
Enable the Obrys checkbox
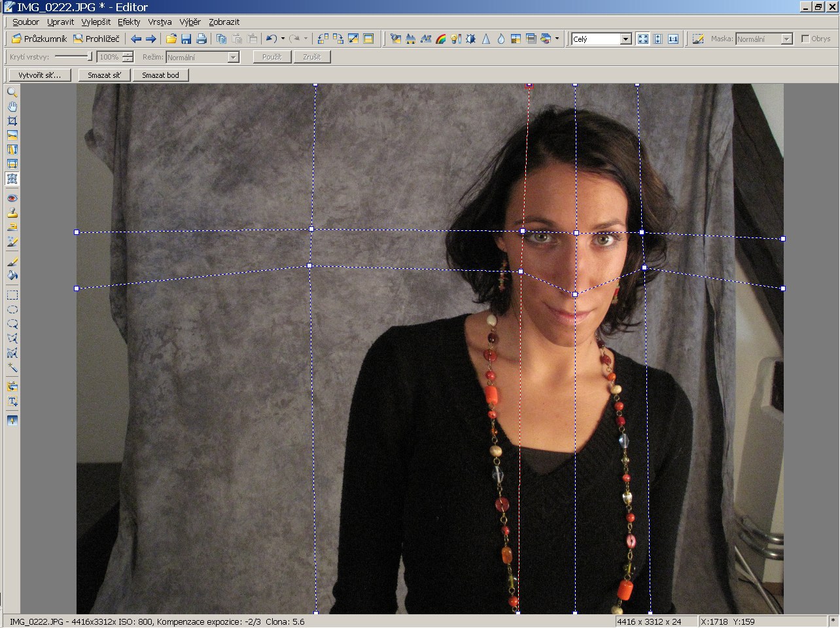pos(805,39)
